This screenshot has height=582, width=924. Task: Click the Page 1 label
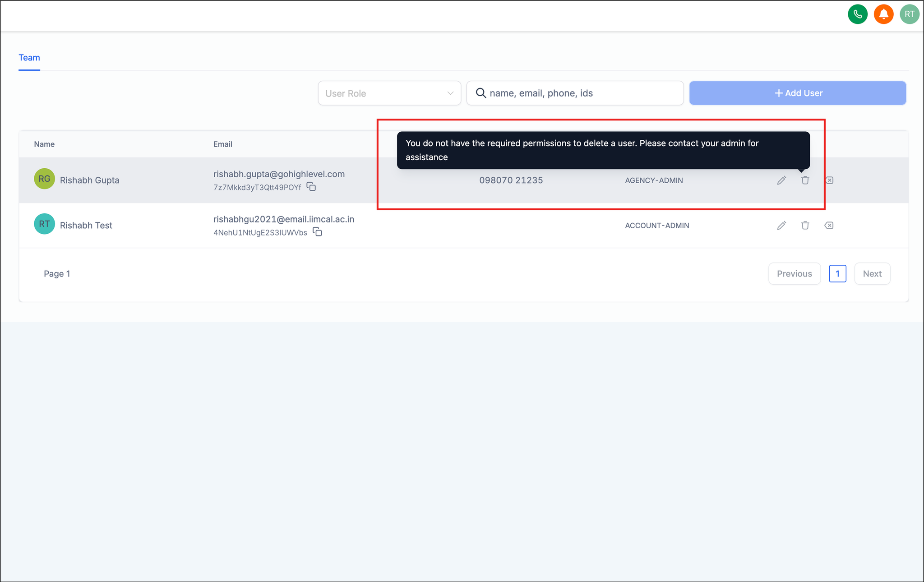(57, 273)
